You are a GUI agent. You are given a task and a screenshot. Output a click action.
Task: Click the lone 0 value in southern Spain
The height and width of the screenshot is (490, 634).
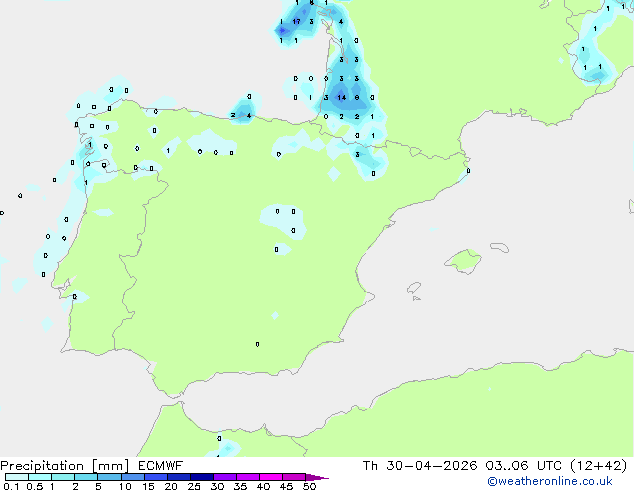click(258, 344)
